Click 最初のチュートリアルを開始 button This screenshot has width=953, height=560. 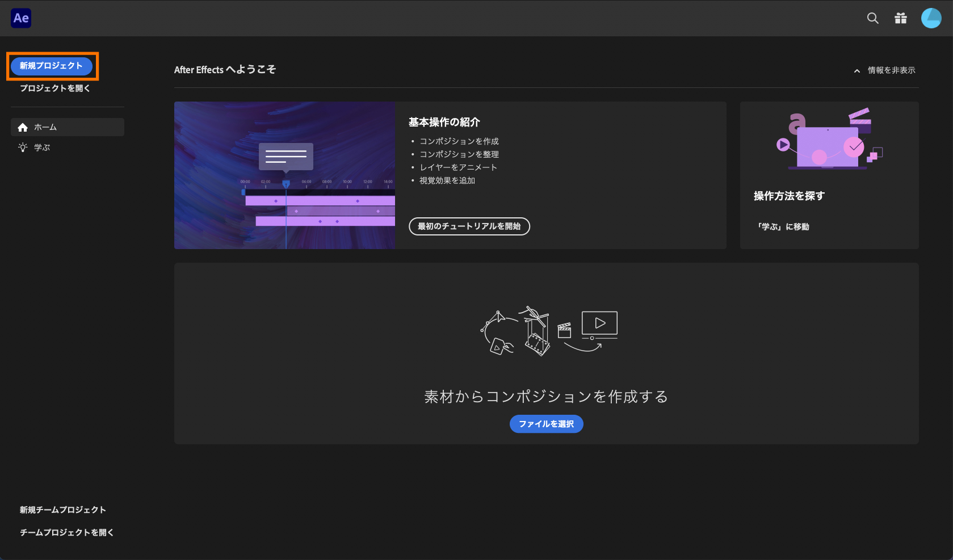469,226
